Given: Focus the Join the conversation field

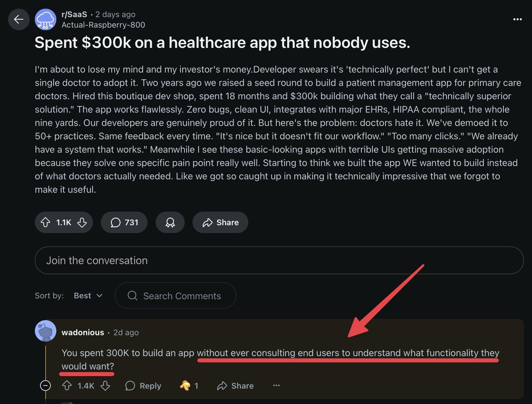Looking at the screenshot, I should pos(279,260).
